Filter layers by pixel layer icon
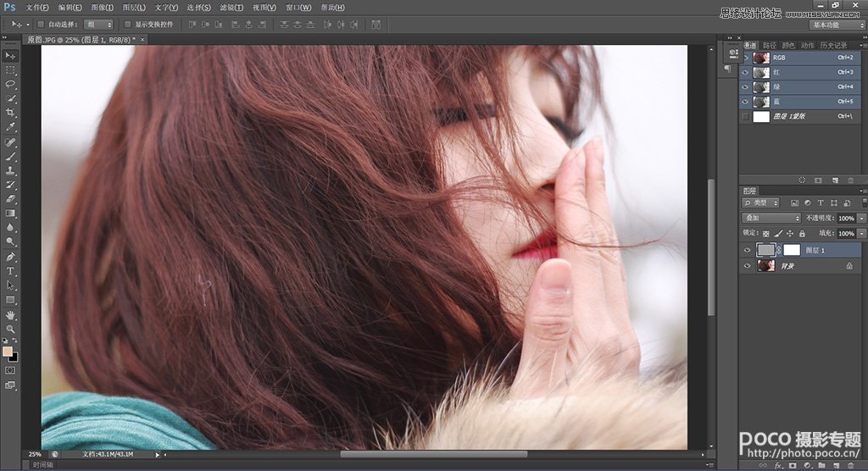This screenshot has height=471, width=868. (x=794, y=203)
